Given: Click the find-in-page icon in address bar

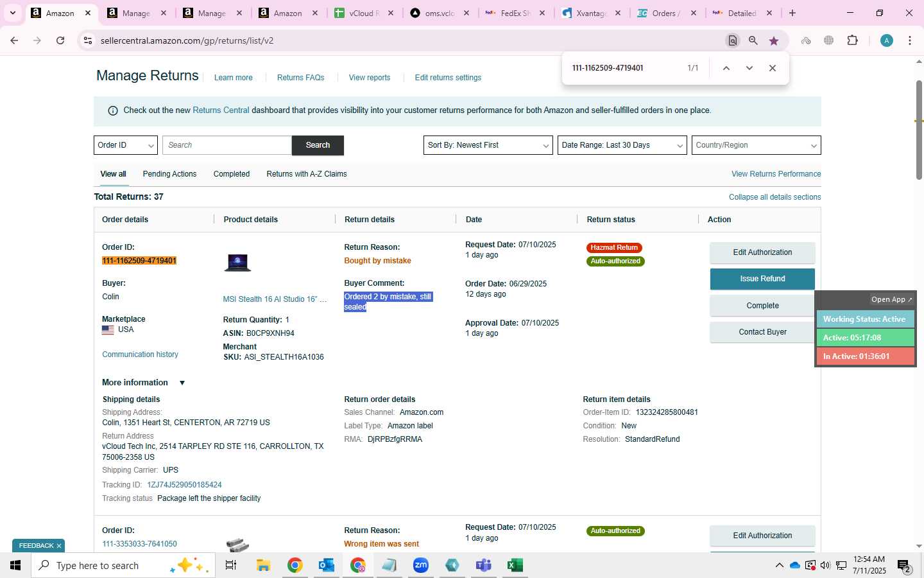Looking at the screenshot, I should pos(732,40).
